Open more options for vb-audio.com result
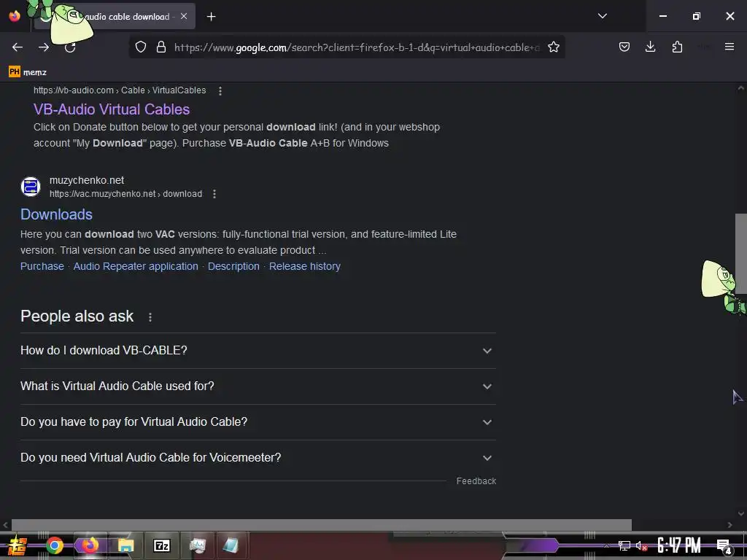 [220, 90]
